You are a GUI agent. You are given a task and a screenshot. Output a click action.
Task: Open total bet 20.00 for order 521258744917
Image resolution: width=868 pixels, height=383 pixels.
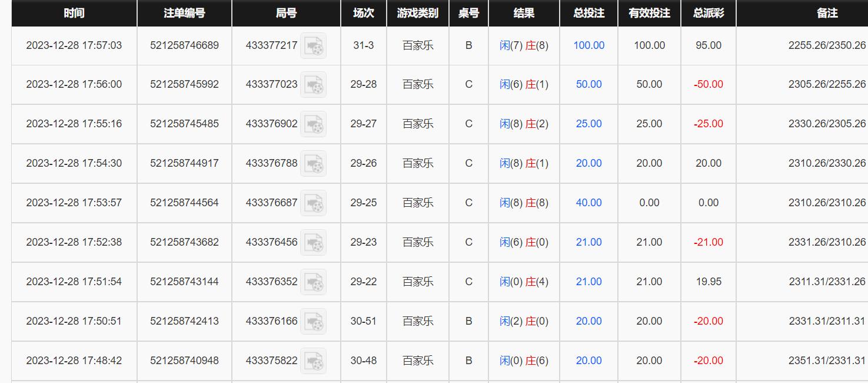point(588,163)
